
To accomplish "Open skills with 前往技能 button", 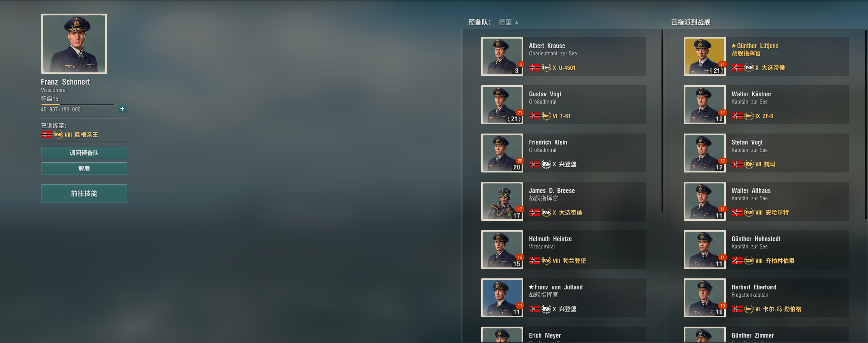I will click(84, 193).
